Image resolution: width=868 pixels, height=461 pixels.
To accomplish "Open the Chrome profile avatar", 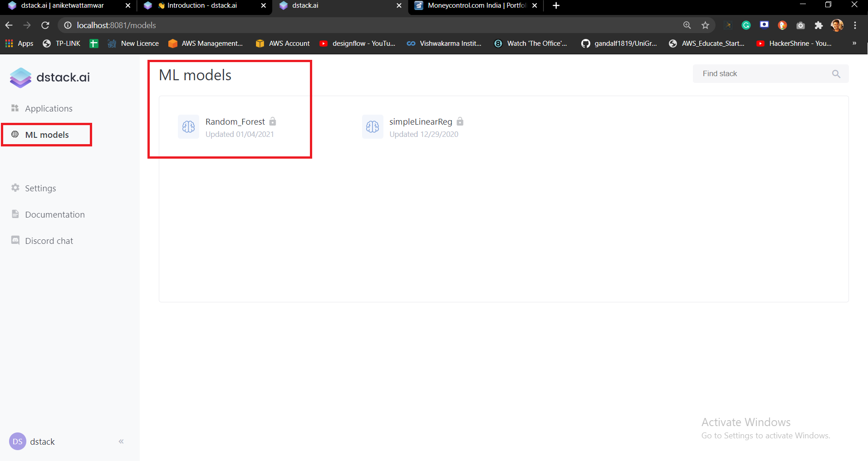I will tap(837, 25).
